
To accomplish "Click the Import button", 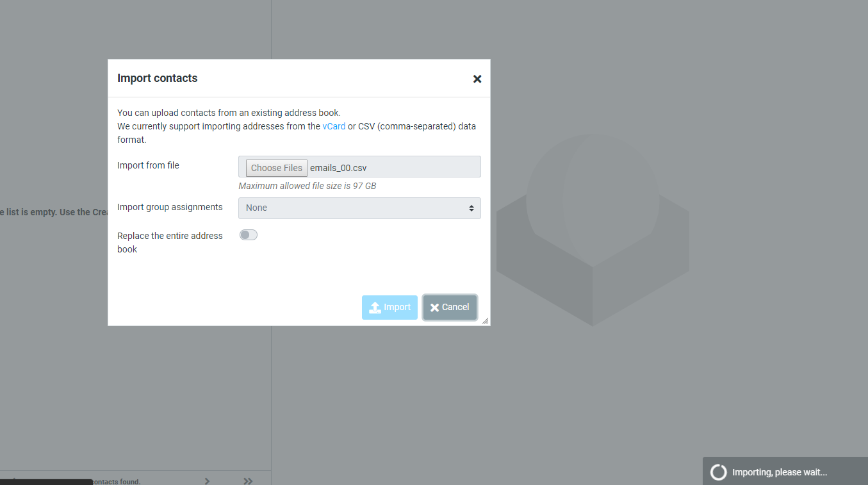I will point(389,307).
